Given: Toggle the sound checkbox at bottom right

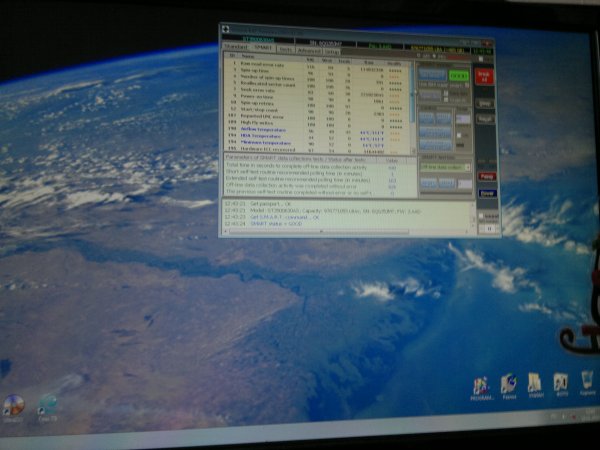Looking at the screenshot, I should click(479, 216).
